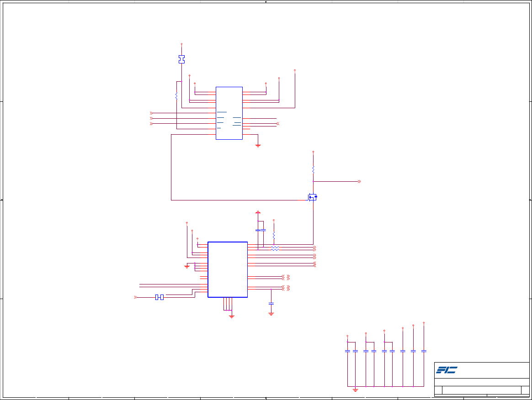Select the leftmost capacitor in the bottom bank
Image resolution: width=532 pixels, height=400 pixels.
pyautogui.click(x=347, y=351)
